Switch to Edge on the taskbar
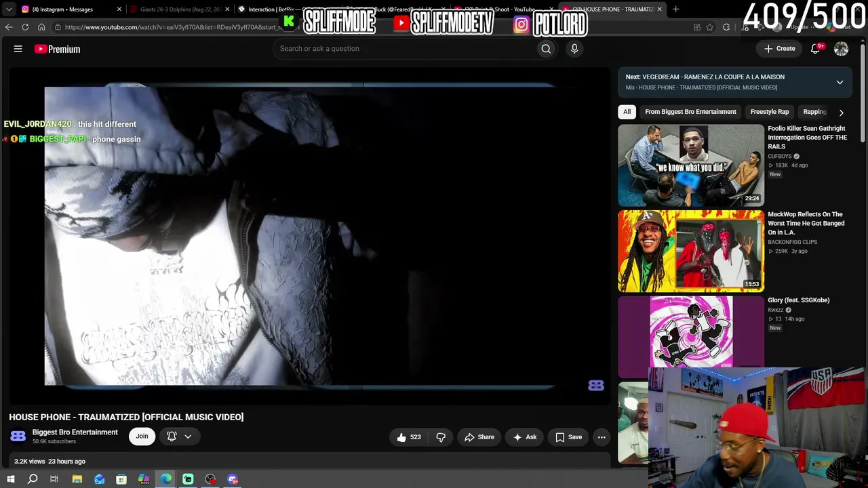 coord(166,479)
